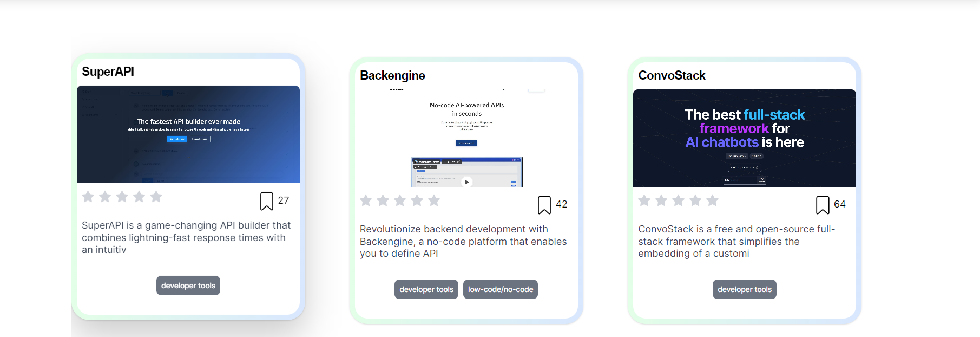Open the SuperAPI title link
Image resolution: width=980 pixels, height=337 pixels.
click(108, 72)
